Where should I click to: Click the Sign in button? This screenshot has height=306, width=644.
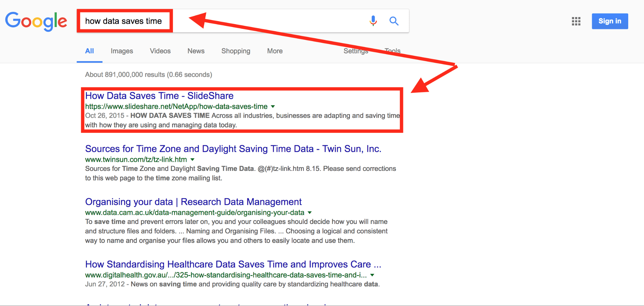[x=610, y=21]
